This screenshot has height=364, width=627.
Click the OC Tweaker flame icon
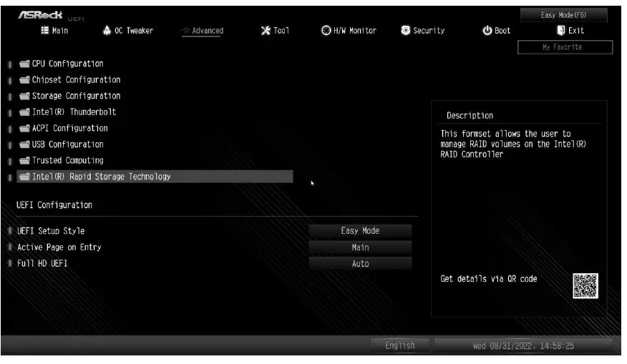(107, 31)
